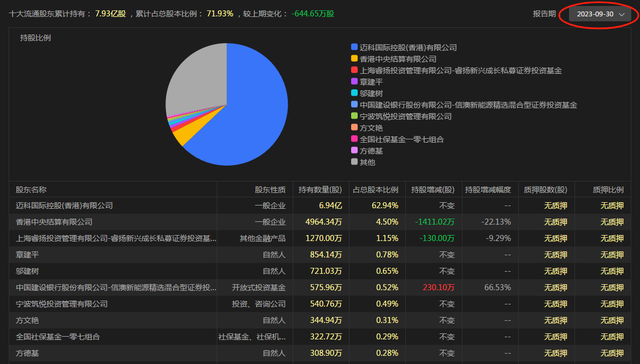The width and height of the screenshot is (640, 364).
Task: Sort by 占总股本比例 column header
Action: click(x=376, y=189)
